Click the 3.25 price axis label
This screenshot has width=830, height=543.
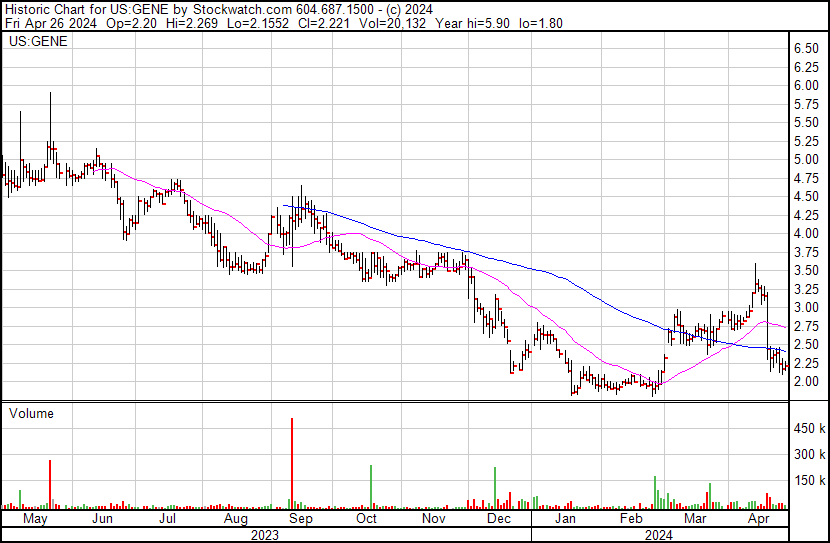pos(806,289)
